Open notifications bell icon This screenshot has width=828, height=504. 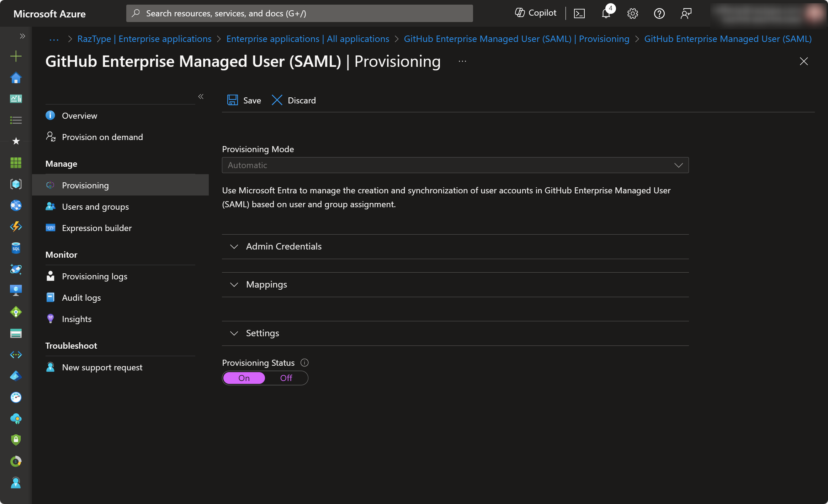pyautogui.click(x=606, y=14)
